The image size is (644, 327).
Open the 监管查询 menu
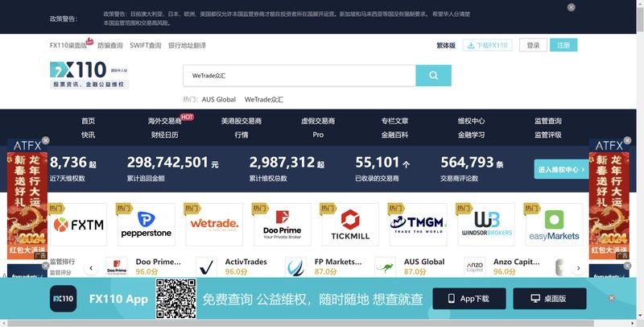pyautogui.click(x=548, y=121)
